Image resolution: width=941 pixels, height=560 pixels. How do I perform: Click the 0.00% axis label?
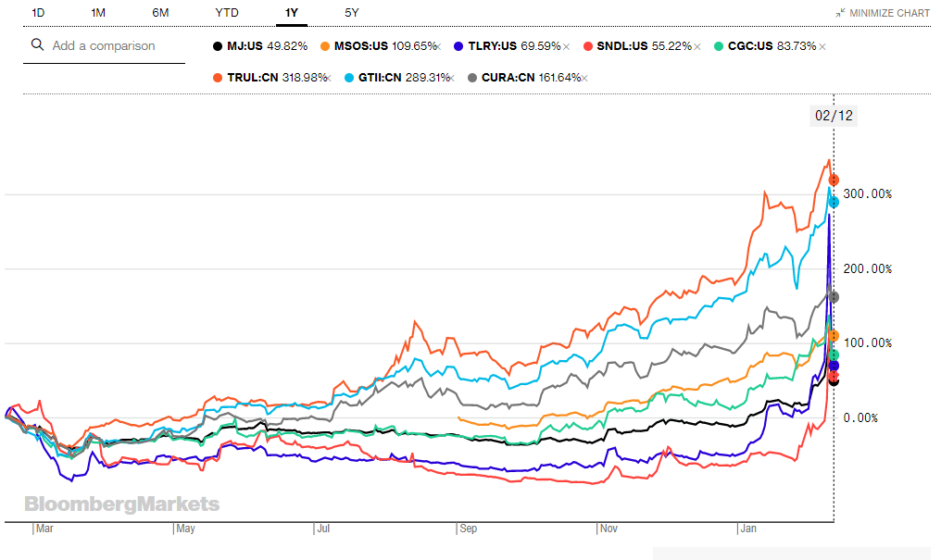pyautogui.click(x=860, y=417)
